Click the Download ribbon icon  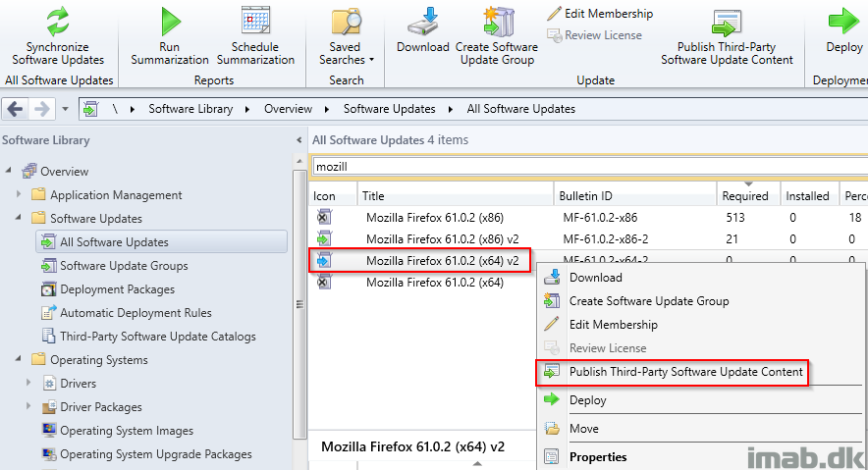pos(423,23)
